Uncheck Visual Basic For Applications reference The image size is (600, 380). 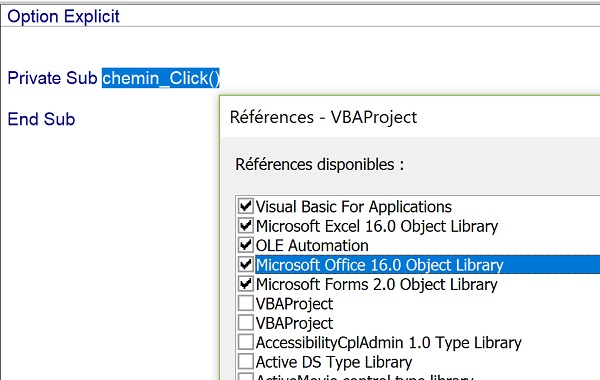(245, 206)
